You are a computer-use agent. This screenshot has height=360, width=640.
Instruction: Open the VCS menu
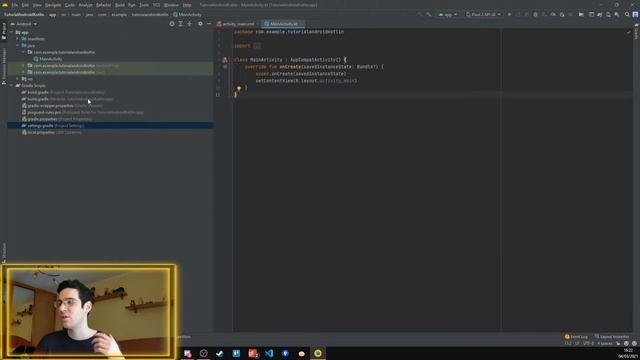click(x=156, y=5)
